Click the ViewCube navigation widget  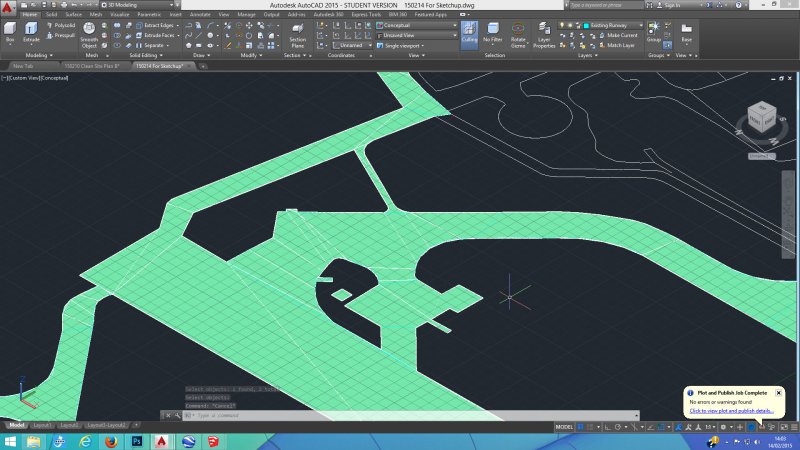762,119
